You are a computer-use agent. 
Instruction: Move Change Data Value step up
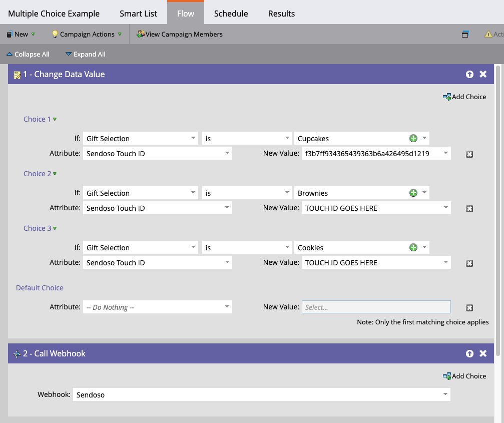point(469,74)
